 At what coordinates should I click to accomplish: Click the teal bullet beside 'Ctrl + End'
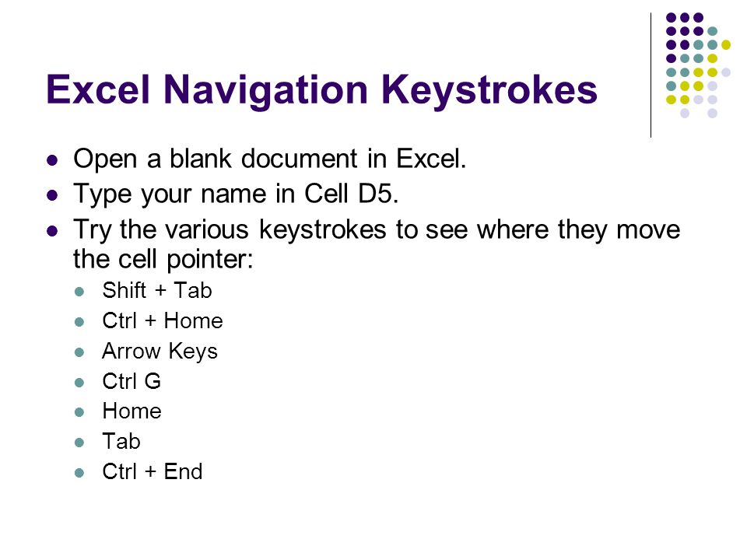pos(79,473)
